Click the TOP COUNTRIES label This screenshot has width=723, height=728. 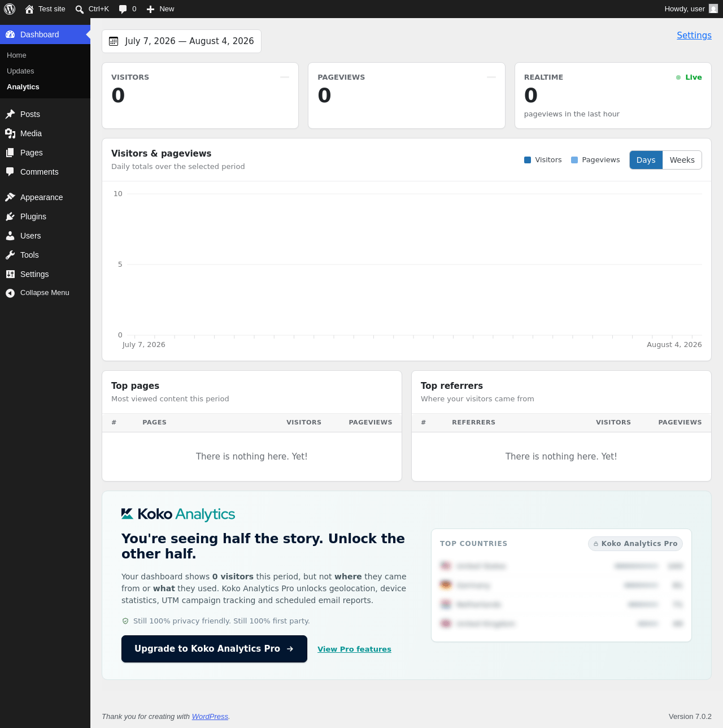coord(473,544)
